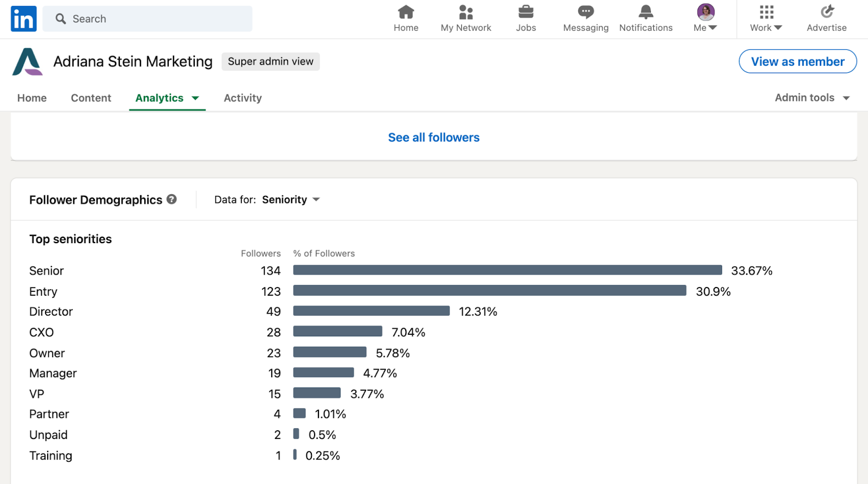Image resolution: width=868 pixels, height=484 pixels.
Task: Open My Network people icon
Action: coord(466,12)
